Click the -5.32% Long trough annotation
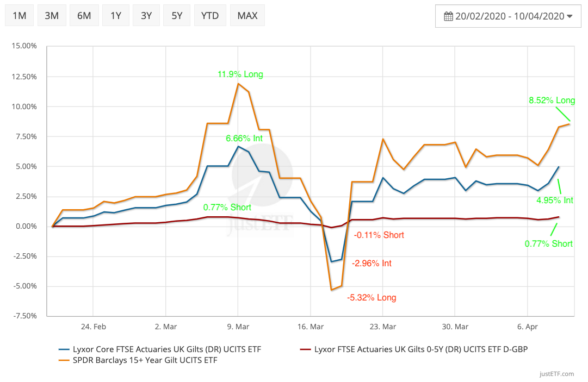Viewport: 588px width, 382px height. (372, 297)
